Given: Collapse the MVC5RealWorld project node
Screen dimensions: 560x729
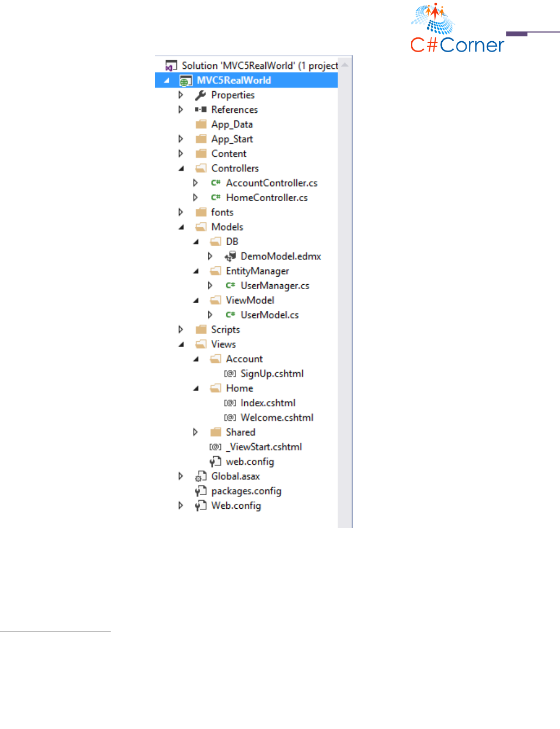Looking at the screenshot, I should pyautogui.click(x=167, y=80).
